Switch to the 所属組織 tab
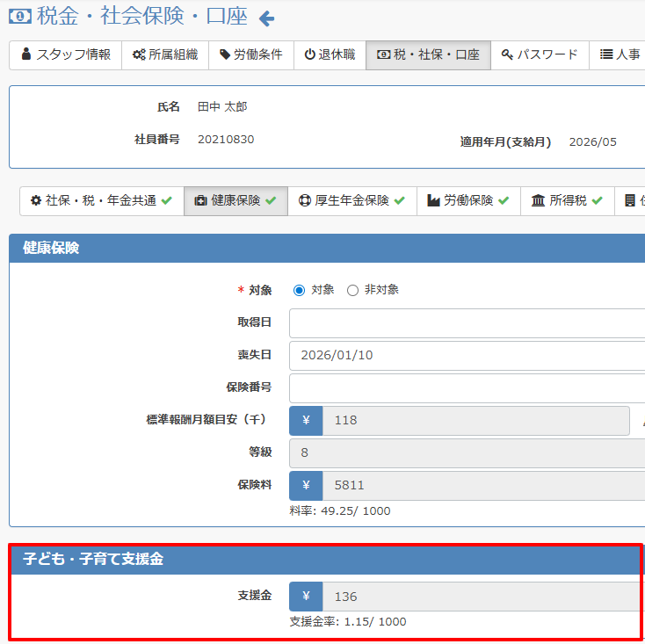Screen dimensions: 645x644 [165, 54]
